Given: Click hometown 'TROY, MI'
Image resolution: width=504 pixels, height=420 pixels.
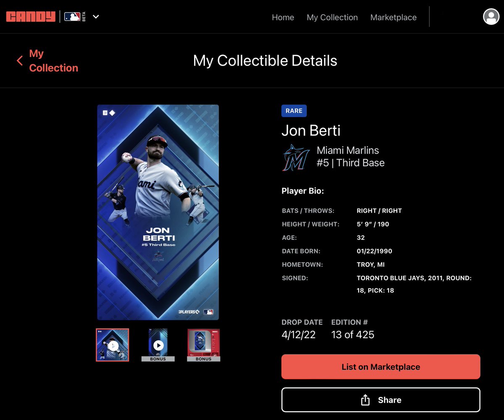Looking at the screenshot, I should click(370, 264).
